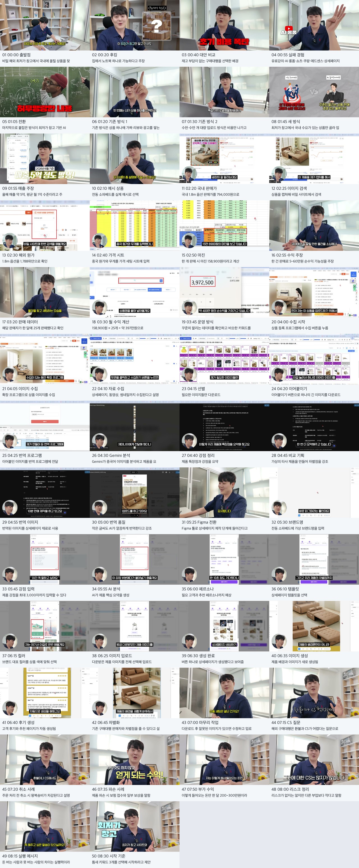Click the caption '23 04:15 선별'

[193, 389]
